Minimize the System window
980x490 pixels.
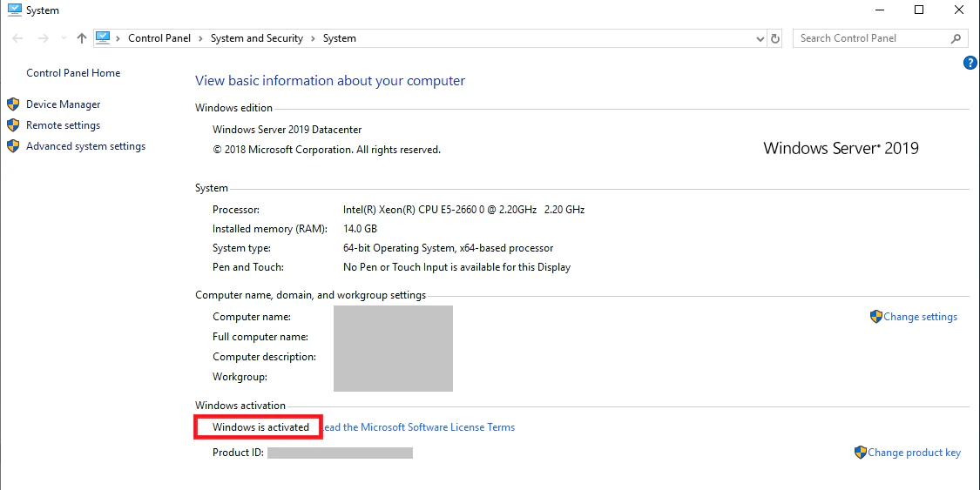(x=879, y=10)
